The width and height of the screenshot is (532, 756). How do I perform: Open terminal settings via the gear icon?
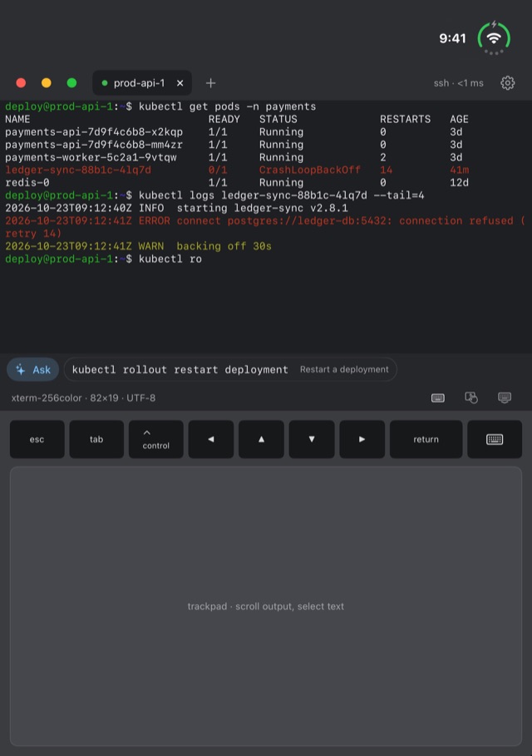pos(507,83)
